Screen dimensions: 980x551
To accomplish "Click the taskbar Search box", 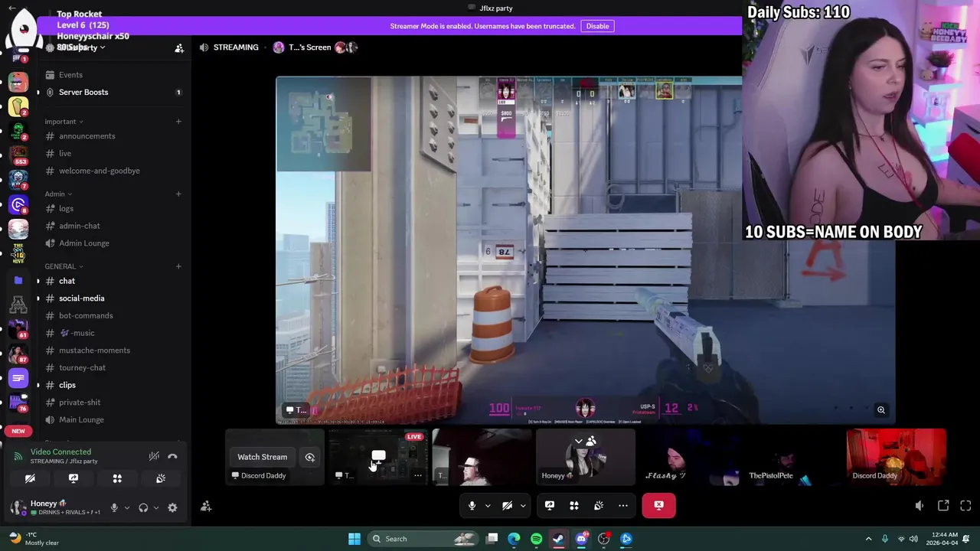I will pyautogui.click(x=423, y=539).
